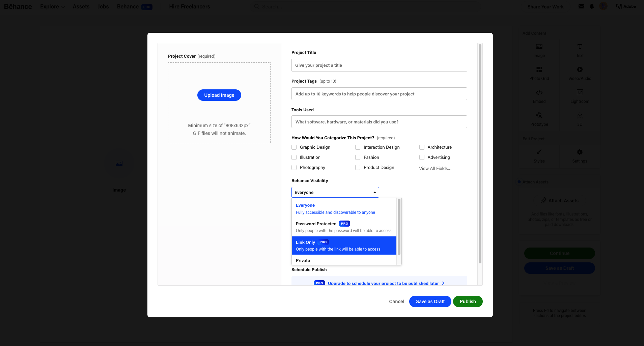
Task: Insert a Photo Grid element
Action: tap(538, 73)
